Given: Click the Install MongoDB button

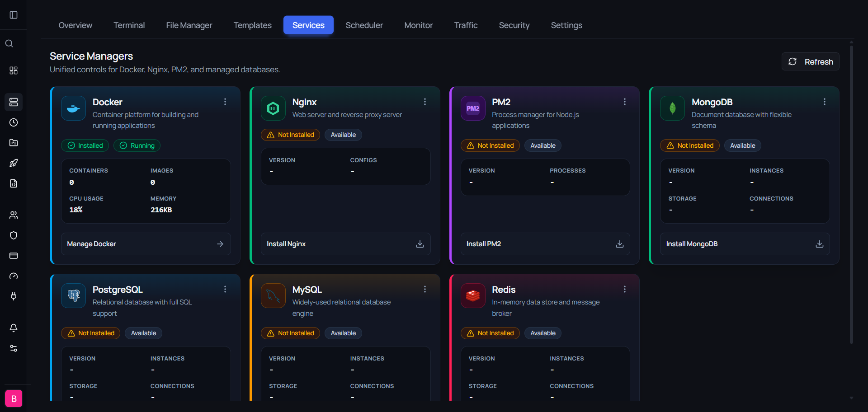Looking at the screenshot, I should tap(745, 244).
